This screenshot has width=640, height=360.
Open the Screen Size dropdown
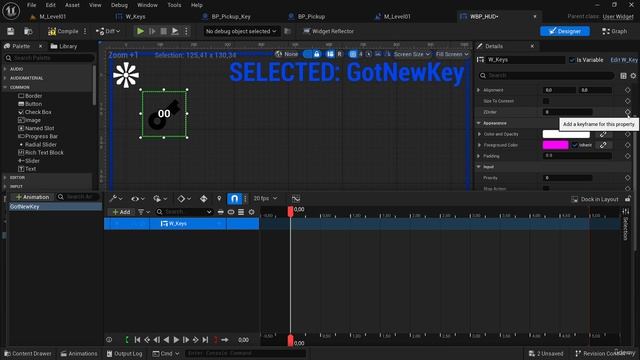412,54
